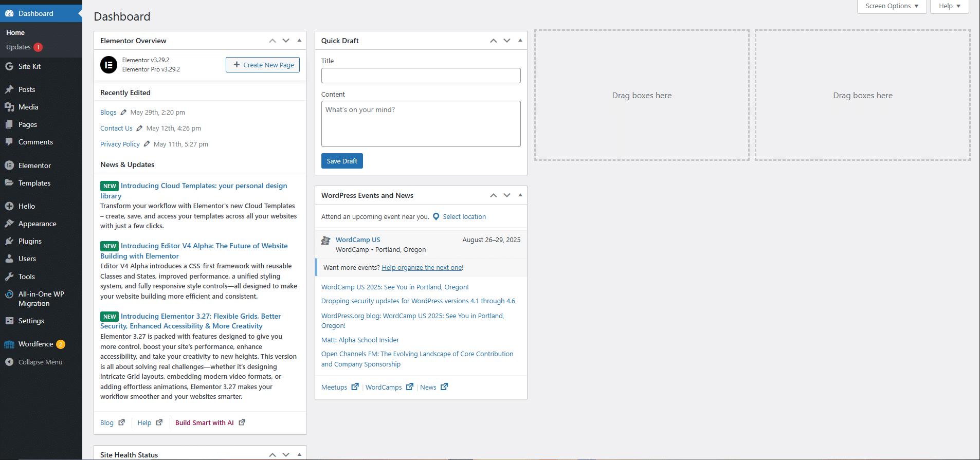Click the Site Kit Google icon
The width and height of the screenshot is (980, 460).
[x=9, y=66]
